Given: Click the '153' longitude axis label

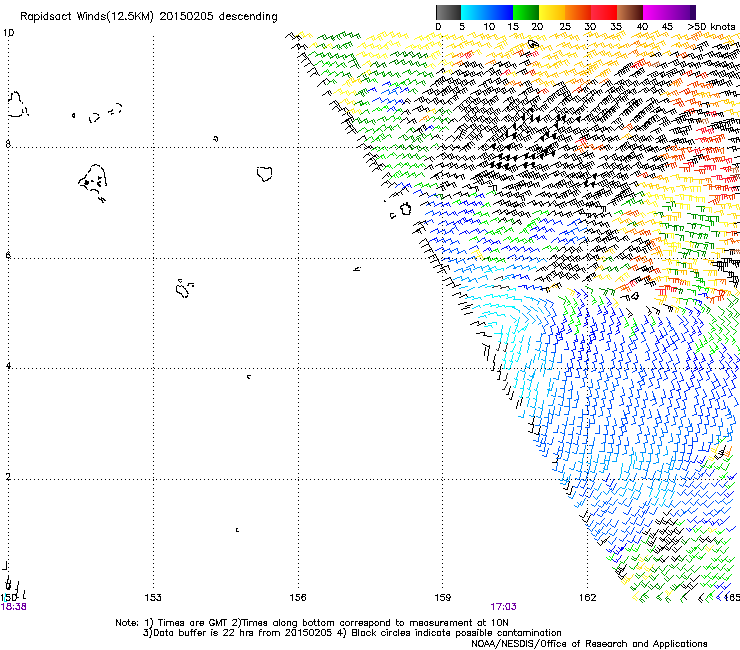Looking at the screenshot, I should point(153,598).
